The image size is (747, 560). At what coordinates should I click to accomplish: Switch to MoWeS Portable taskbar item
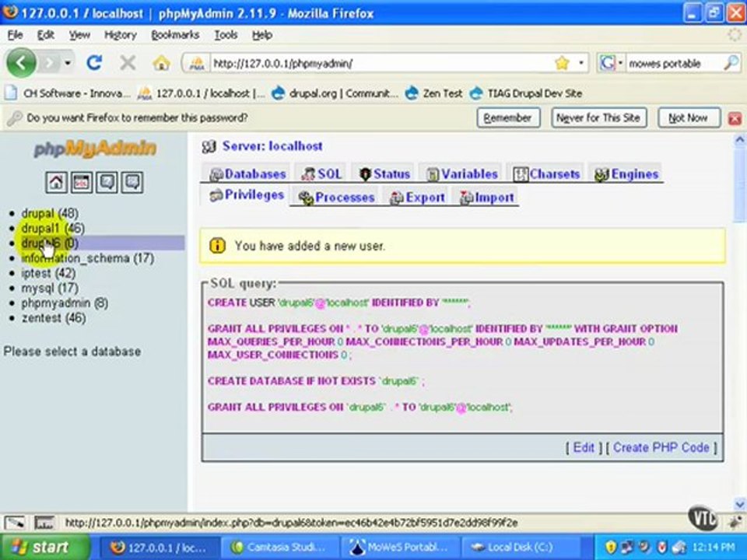pos(400,547)
